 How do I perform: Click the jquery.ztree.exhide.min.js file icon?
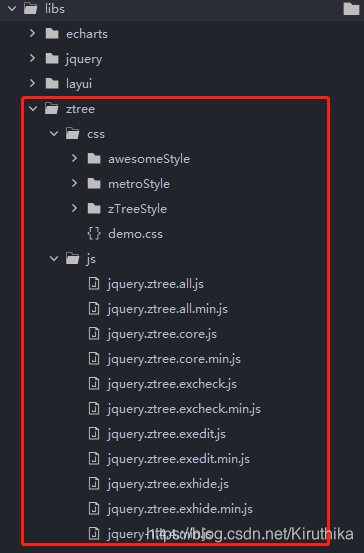[94, 509]
